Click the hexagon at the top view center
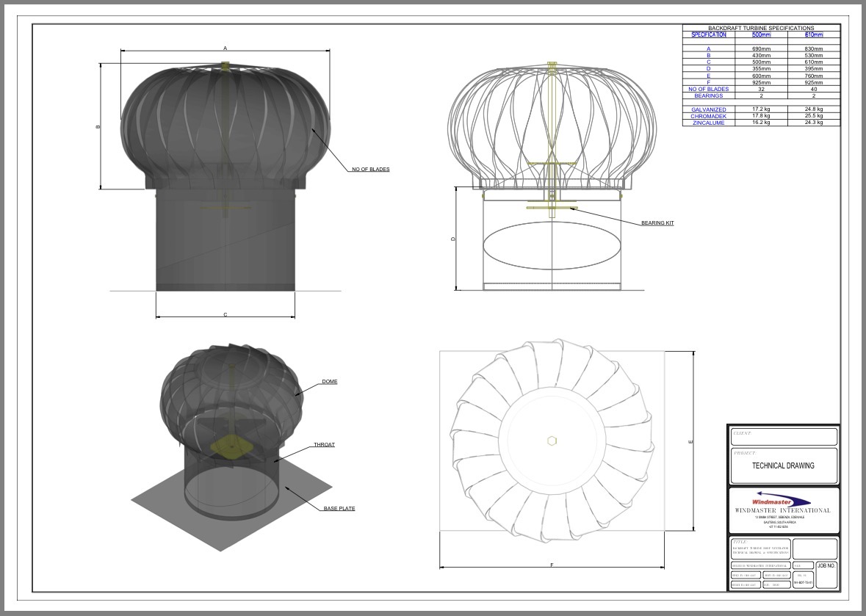 pyautogui.click(x=552, y=441)
